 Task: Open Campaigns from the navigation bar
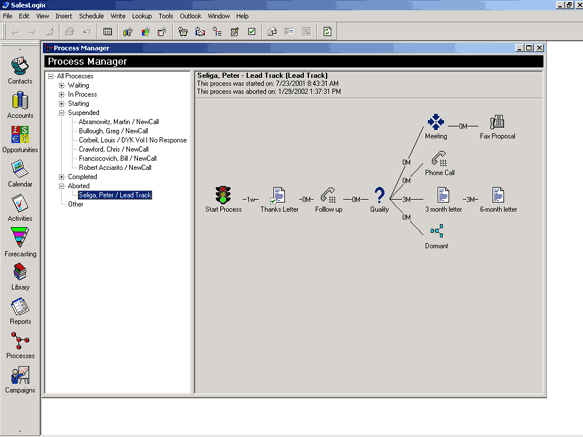tap(20, 379)
